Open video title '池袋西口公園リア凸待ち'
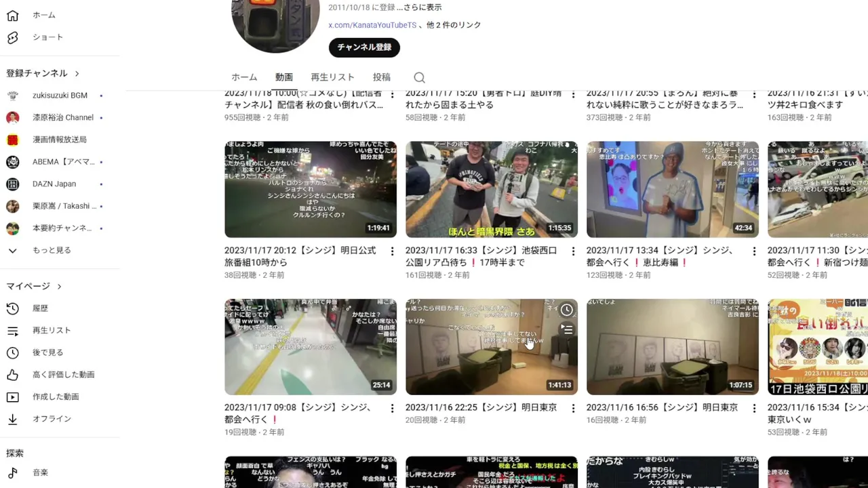Screen dimensions: 868x488 pyautogui.click(x=481, y=256)
